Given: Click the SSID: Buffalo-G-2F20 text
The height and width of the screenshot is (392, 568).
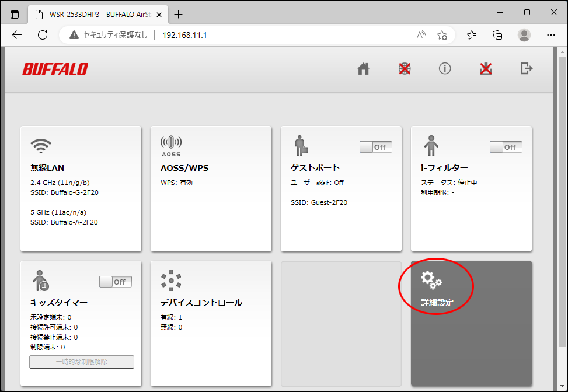Looking at the screenshot, I should (64, 192).
